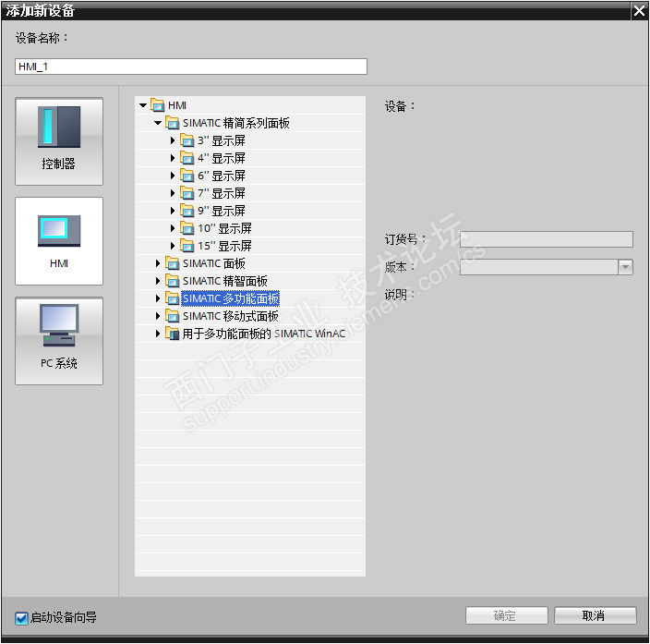
Task: Click the 3" 显示屏 folder icon
Action: tap(187, 140)
